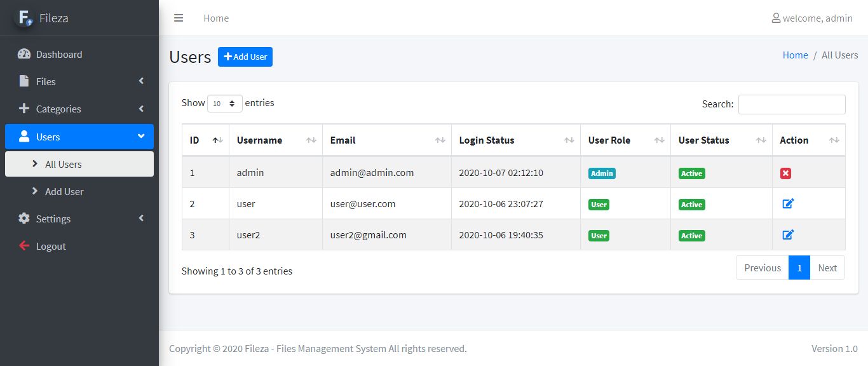The width and height of the screenshot is (868, 366).
Task: Click the blue Add User button
Action: tap(245, 57)
